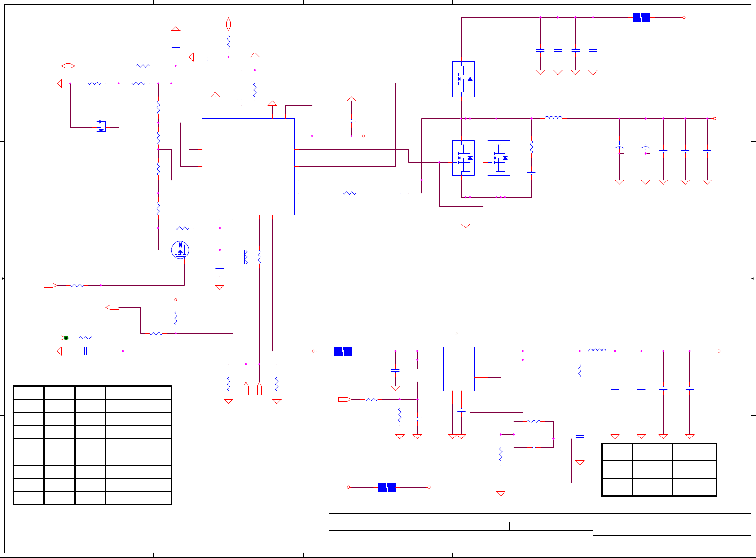Viewport: 756px width, 558px height.
Task: Select the ground symbol beneath the low-side MOSFETs
Action: (x=466, y=226)
